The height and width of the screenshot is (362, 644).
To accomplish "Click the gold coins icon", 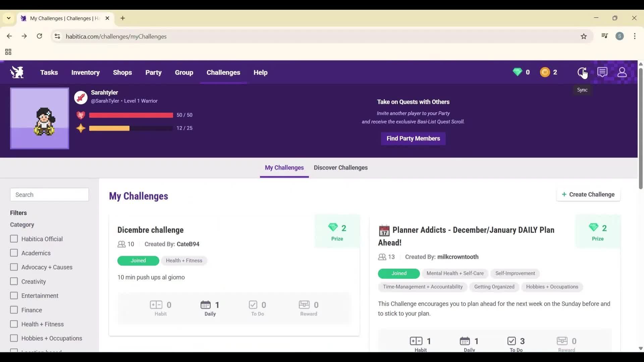I will point(545,72).
